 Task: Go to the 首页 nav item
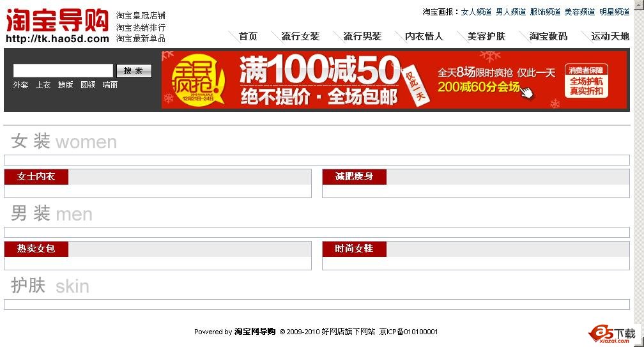click(x=248, y=36)
